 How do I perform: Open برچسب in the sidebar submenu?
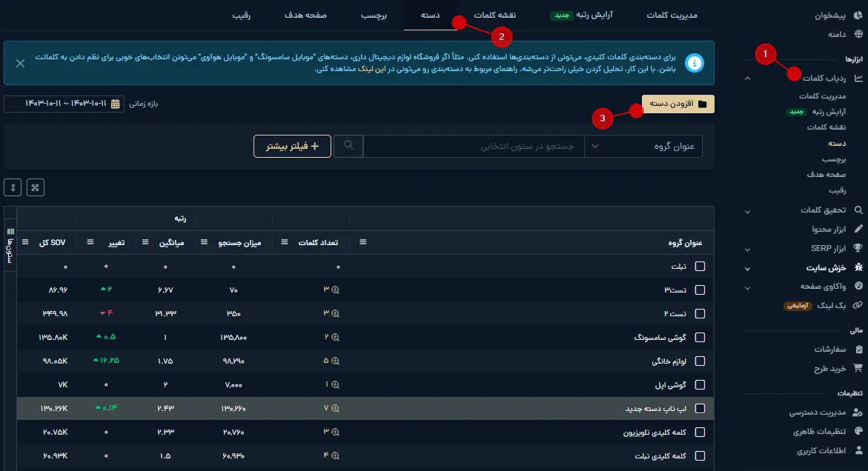point(834,159)
